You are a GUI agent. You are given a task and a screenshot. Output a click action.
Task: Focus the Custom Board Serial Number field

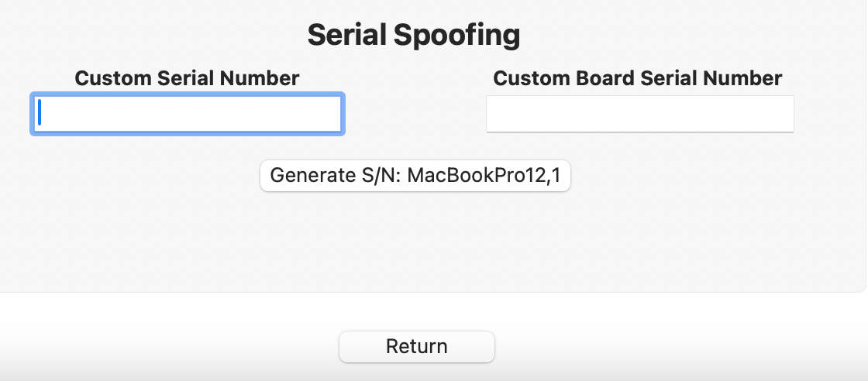pos(639,114)
